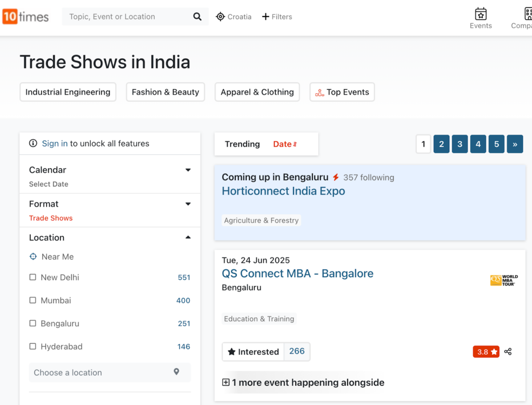
Task: Click the Interested button
Action: [253, 352]
